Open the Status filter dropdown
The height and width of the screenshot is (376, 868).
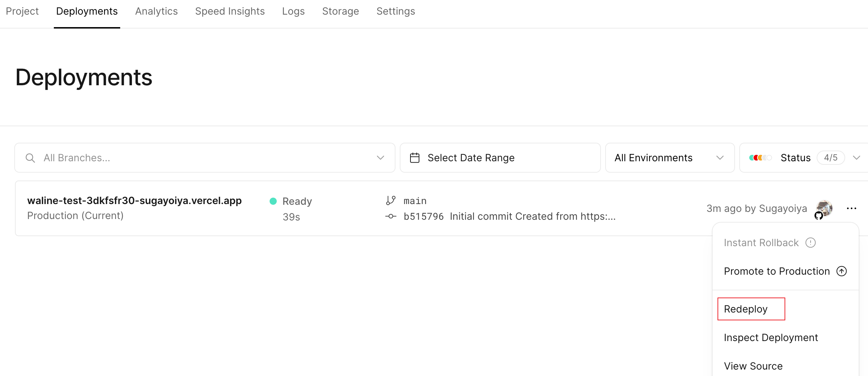(x=804, y=158)
